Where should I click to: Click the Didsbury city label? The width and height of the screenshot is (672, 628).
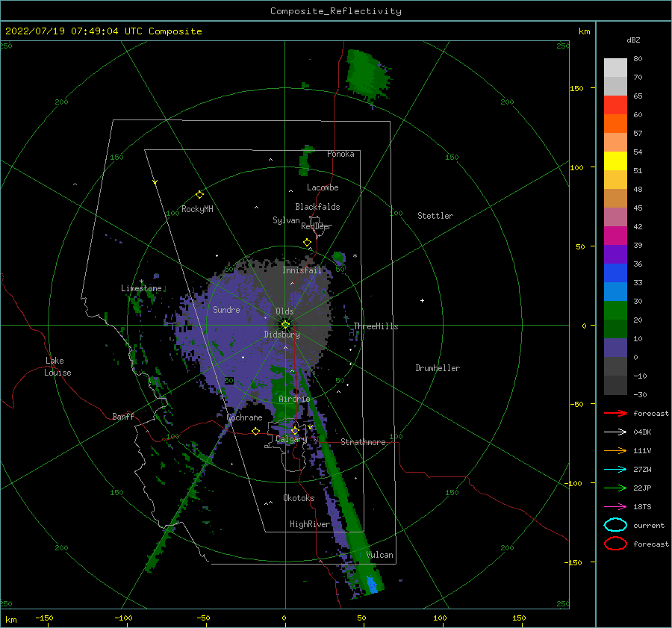(281, 335)
